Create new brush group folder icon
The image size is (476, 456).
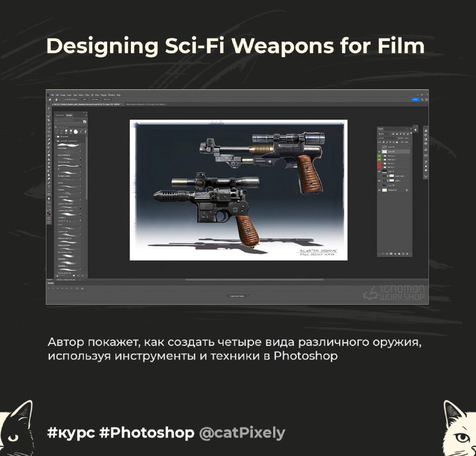click(74, 276)
